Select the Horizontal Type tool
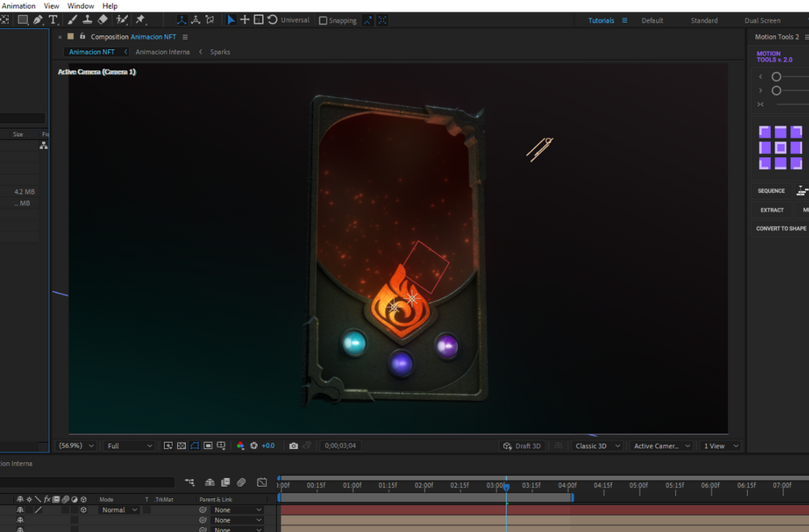 pos(53,20)
